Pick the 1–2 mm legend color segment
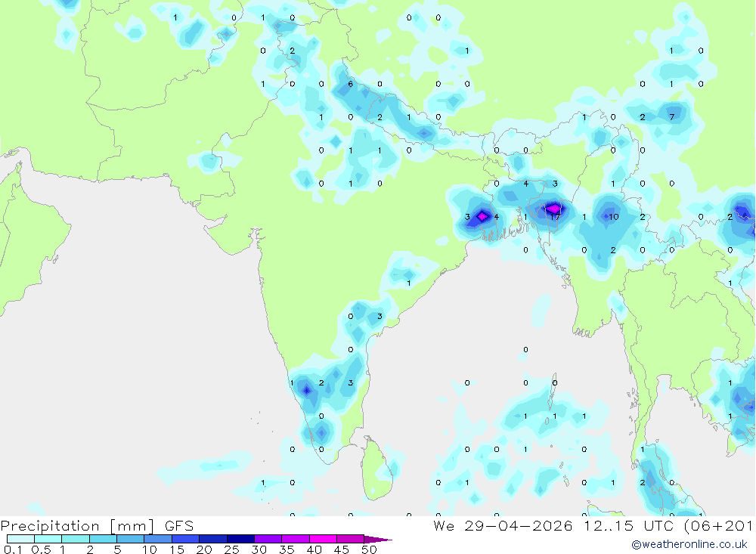This screenshot has width=756, height=554. click(76, 539)
